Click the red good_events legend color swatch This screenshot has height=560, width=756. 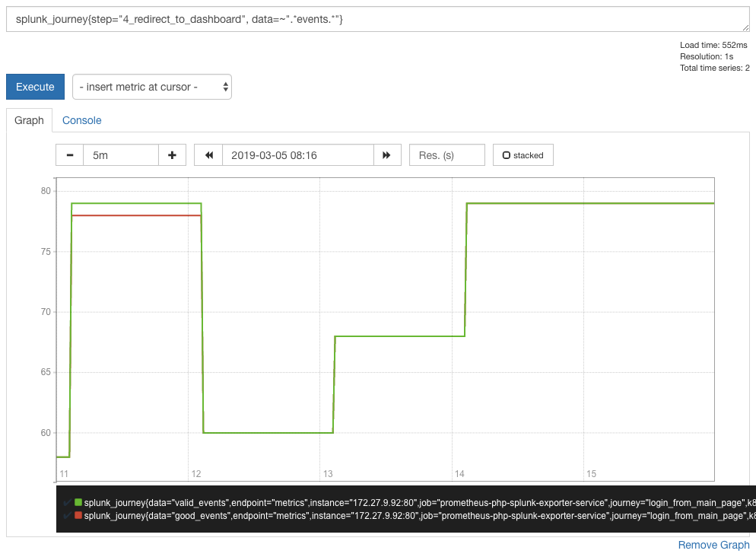pos(78,516)
